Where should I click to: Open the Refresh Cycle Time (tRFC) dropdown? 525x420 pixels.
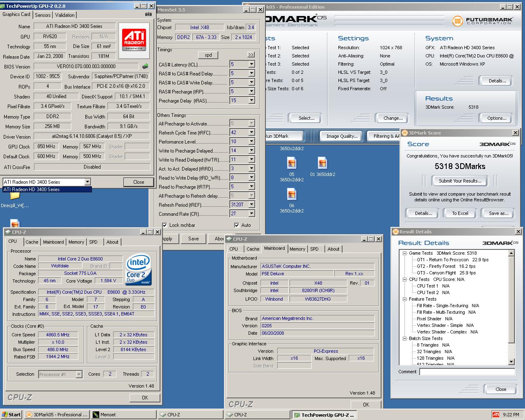pyautogui.click(x=252, y=132)
